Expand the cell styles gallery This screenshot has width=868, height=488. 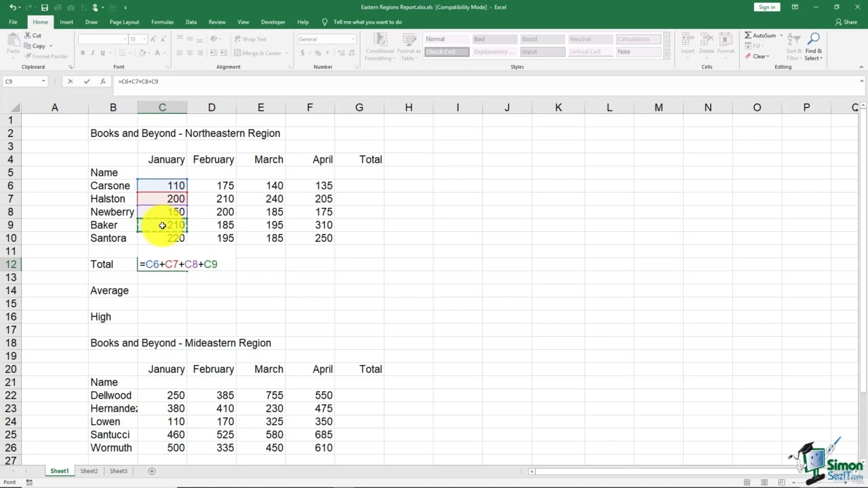coord(668,56)
